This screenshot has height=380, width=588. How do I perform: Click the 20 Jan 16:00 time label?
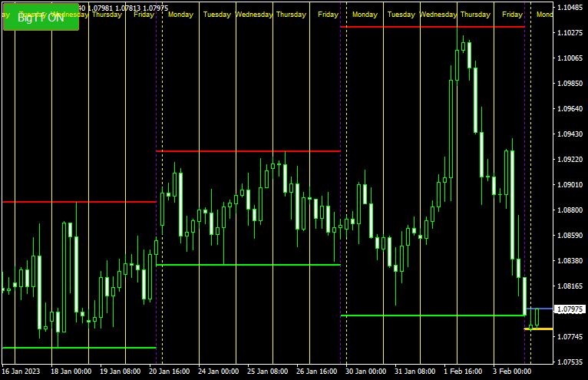pyautogui.click(x=170, y=372)
